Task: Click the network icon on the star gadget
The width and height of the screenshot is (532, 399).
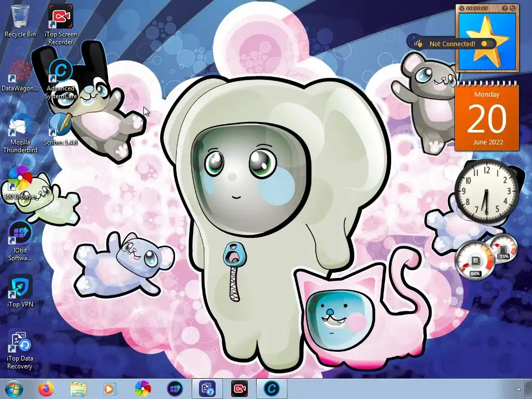Action: click(x=512, y=8)
